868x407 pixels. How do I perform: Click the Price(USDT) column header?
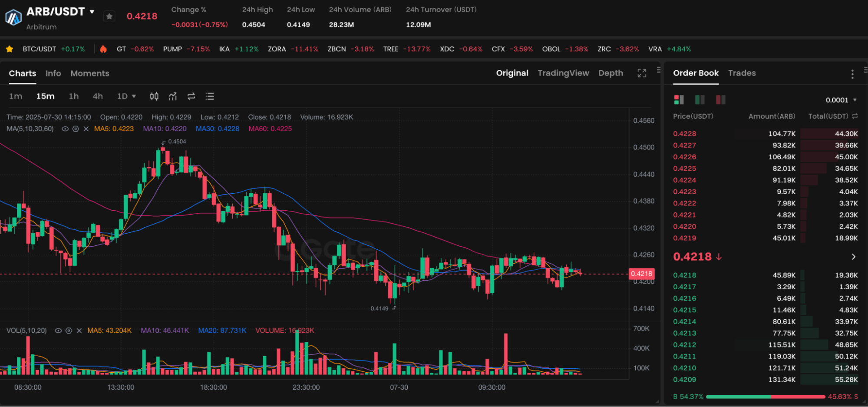coord(693,116)
